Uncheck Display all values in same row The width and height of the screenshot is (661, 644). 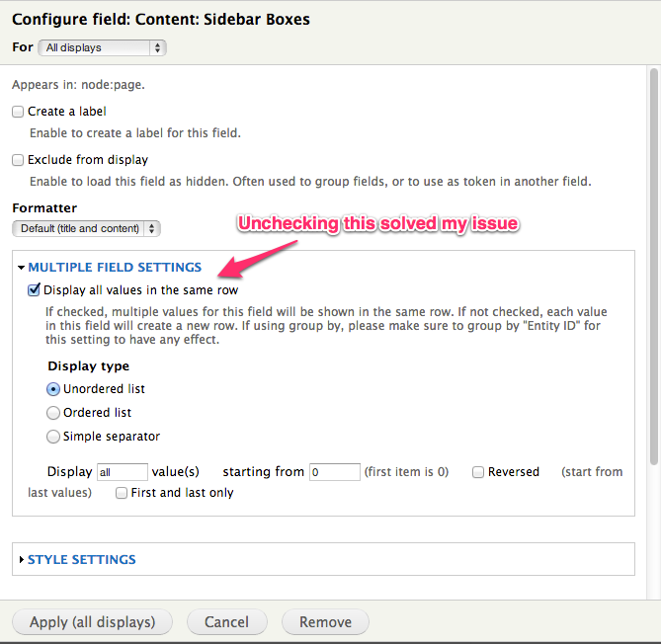[35, 290]
